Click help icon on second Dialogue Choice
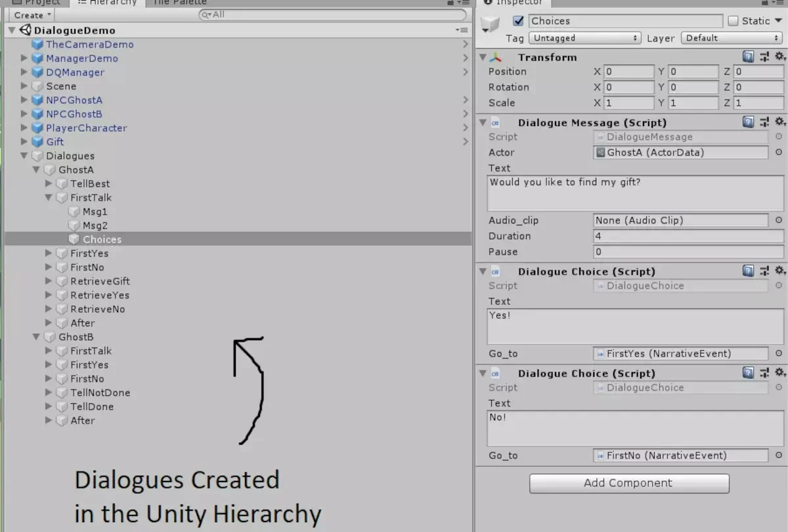Screen dimensions: 788x532 click(748, 373)
